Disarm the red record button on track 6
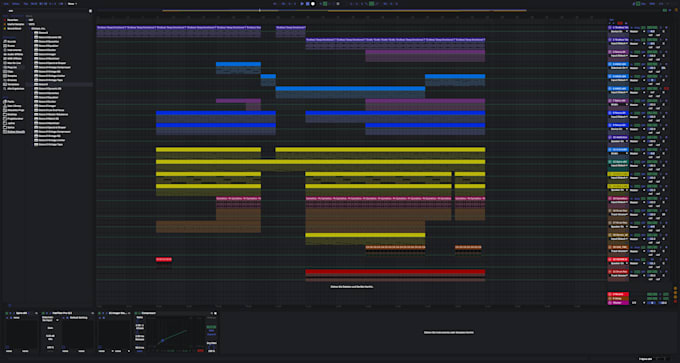Image resolution: width=680 pixels, height=363 pixels. (666, 88)
